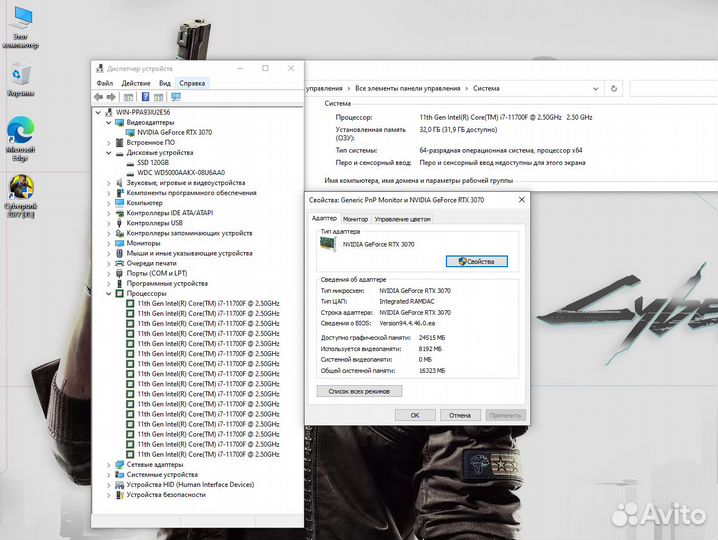
Task: Select the SSD 120GB disk device
Action: pos(153,163)
